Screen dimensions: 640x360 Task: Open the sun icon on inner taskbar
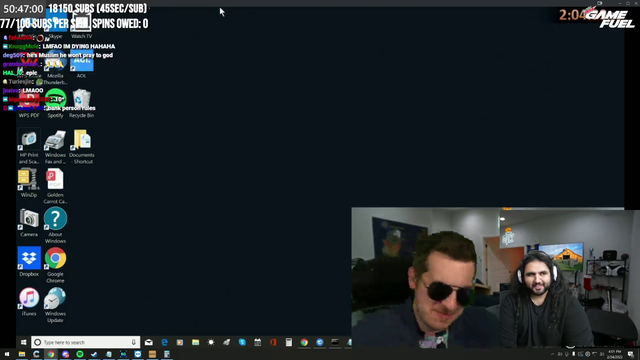coord(211,342)
